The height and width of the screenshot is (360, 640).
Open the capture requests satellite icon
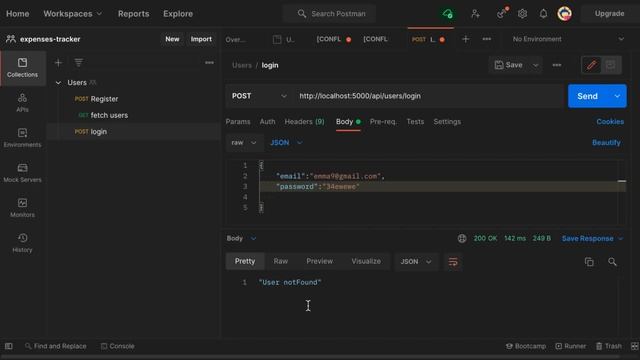(x=502, y=14)
